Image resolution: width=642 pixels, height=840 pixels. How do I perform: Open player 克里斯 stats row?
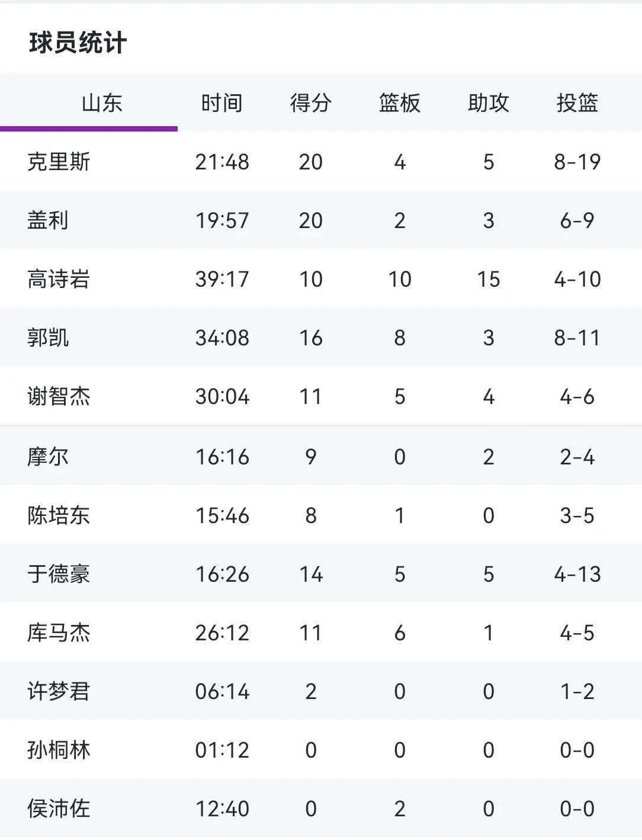tap(59, 162)
